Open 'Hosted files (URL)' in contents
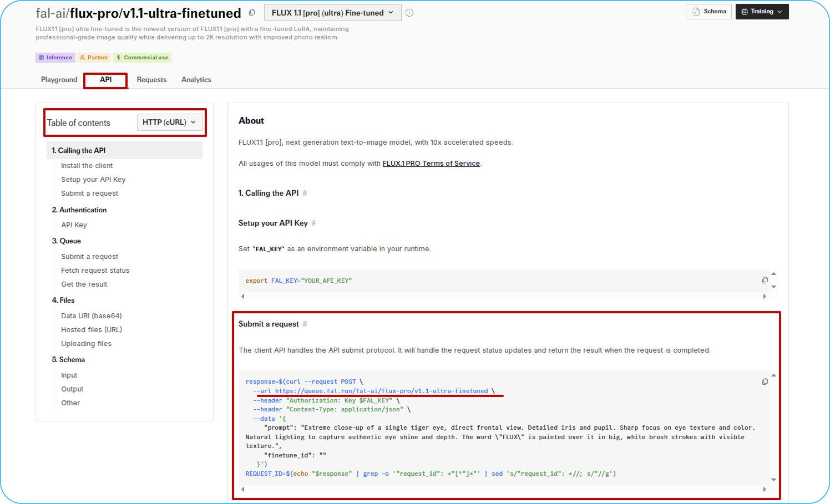This screenshot has height=504, width=830. pos(92,330)
